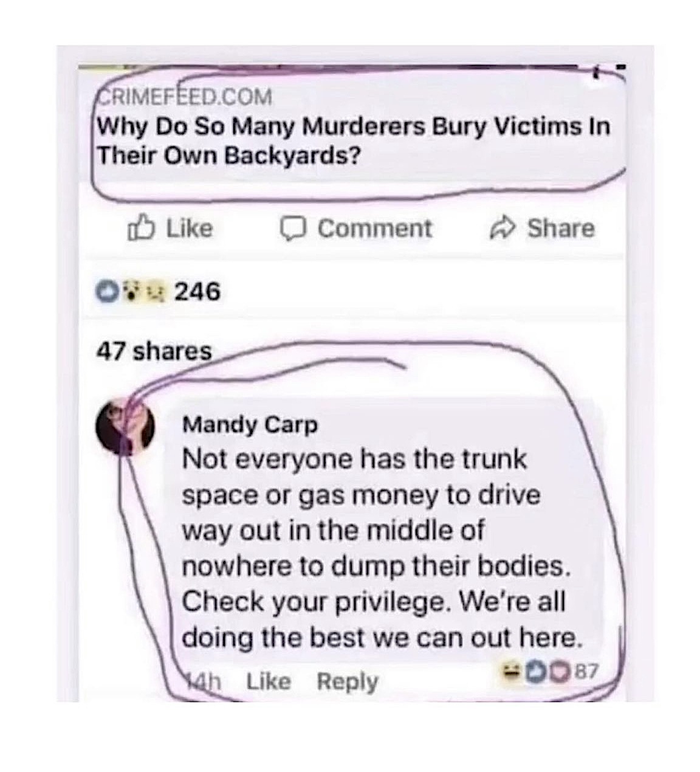Like Mandy Carp's comment
This screenshot has width=700, height=772.
(269, 681)
